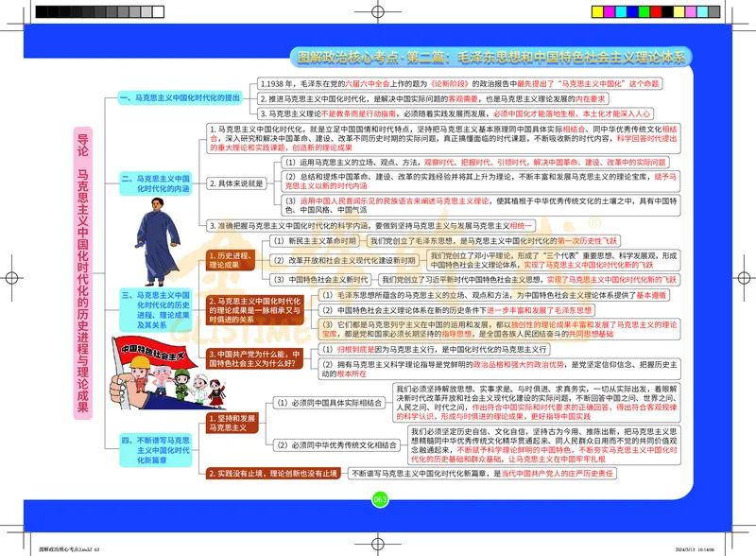Select radio marker (1) beside 新民主主义革命时期
This screenshot has height=556, width=756.
coord(278,241)
